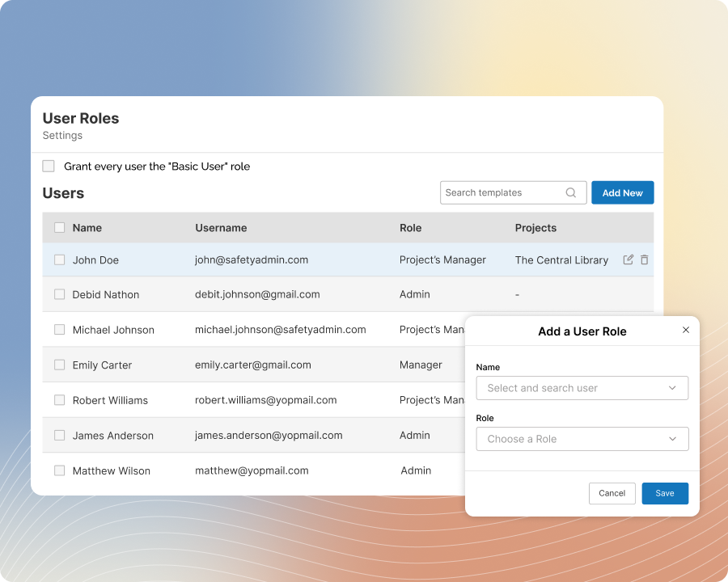The height and width of the screenshot is (582, 728).
Task: Click the magnifier icon in search templates
Action: 570,192
